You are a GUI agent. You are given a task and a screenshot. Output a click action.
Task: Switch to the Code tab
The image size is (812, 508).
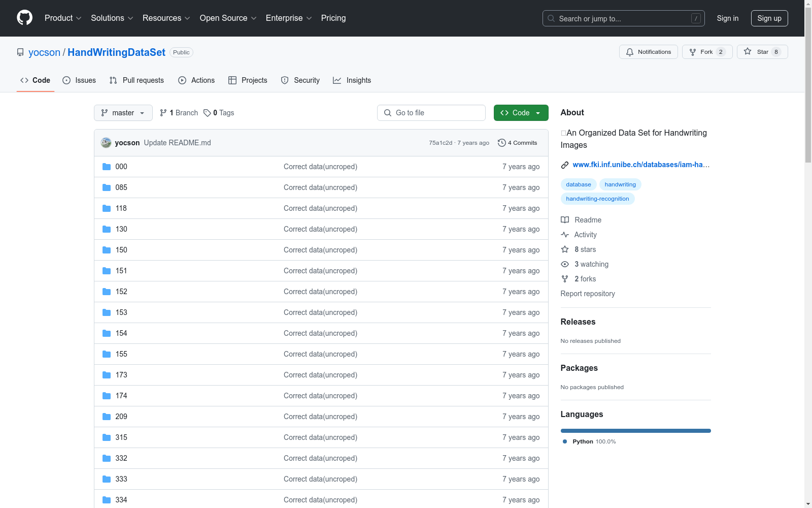[36, 80]
